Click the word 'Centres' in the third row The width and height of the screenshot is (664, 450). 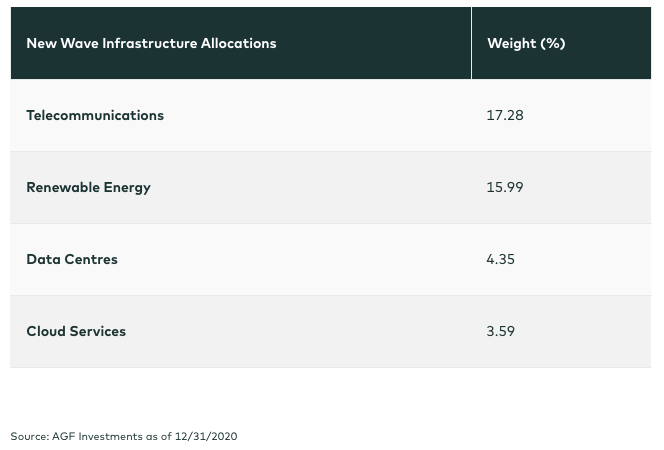(91, 259)
